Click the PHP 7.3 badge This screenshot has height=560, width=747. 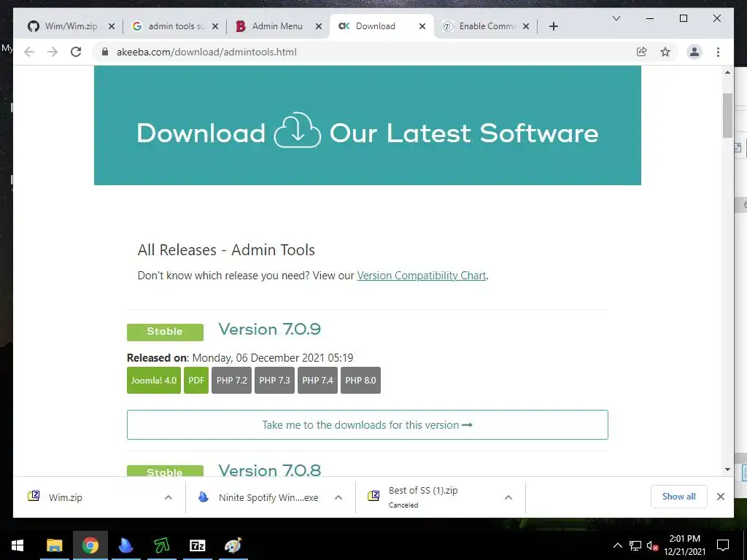274,380
